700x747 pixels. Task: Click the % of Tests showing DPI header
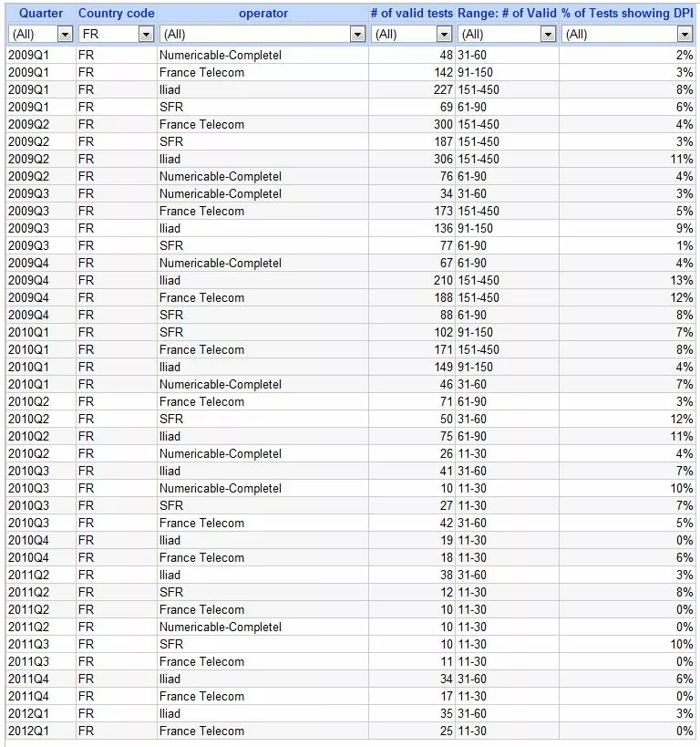[627, 14]
